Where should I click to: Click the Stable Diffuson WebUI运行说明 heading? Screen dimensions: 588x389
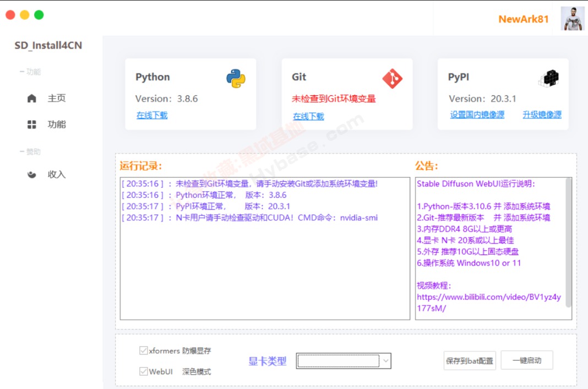pyautogui.click(x=476, y=184)
